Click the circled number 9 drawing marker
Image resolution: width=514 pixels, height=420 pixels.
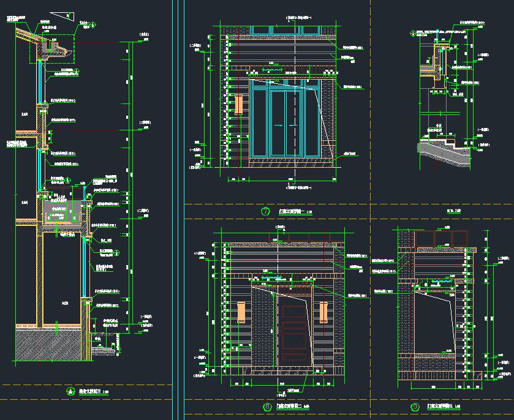415,406
